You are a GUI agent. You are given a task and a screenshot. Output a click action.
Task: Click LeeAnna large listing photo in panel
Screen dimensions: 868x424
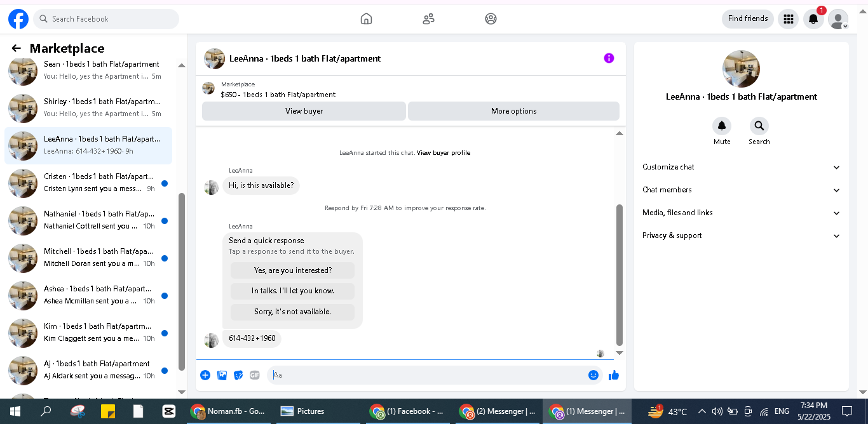[741, 69]
